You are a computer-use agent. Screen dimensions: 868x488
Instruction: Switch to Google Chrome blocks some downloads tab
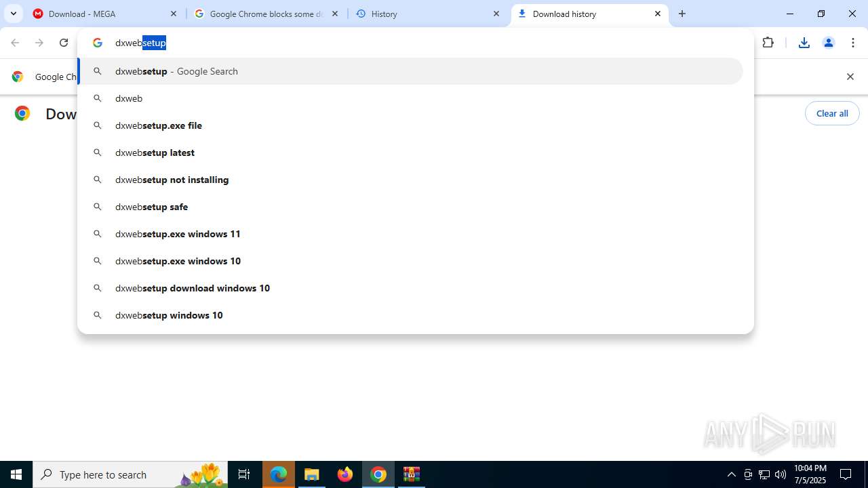[266, 14]
